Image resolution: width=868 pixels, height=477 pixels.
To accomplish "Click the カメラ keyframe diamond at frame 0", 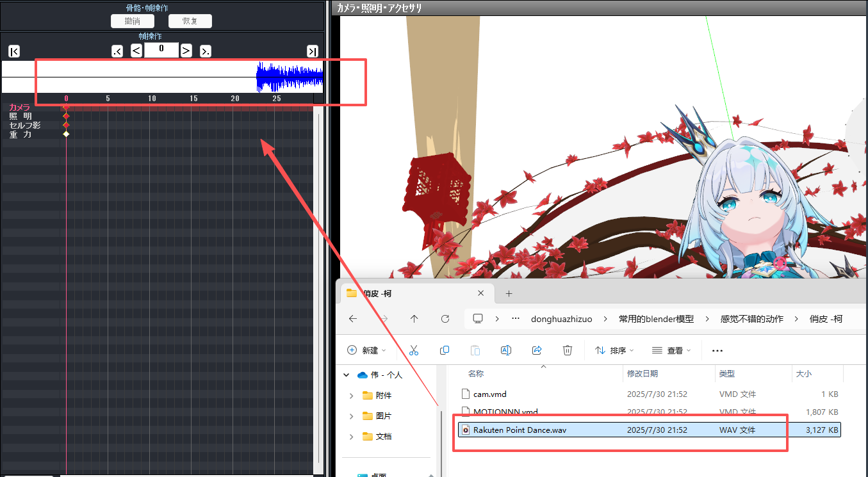I will [66, 108].
